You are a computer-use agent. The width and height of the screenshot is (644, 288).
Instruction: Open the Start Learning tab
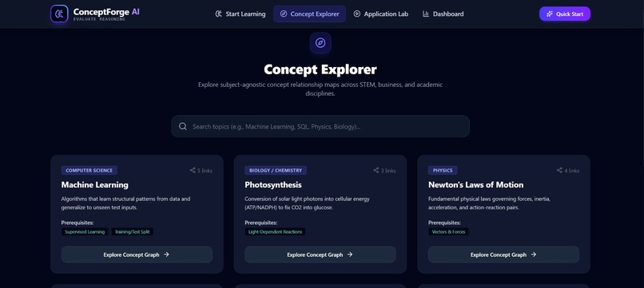tap(241, 14)
